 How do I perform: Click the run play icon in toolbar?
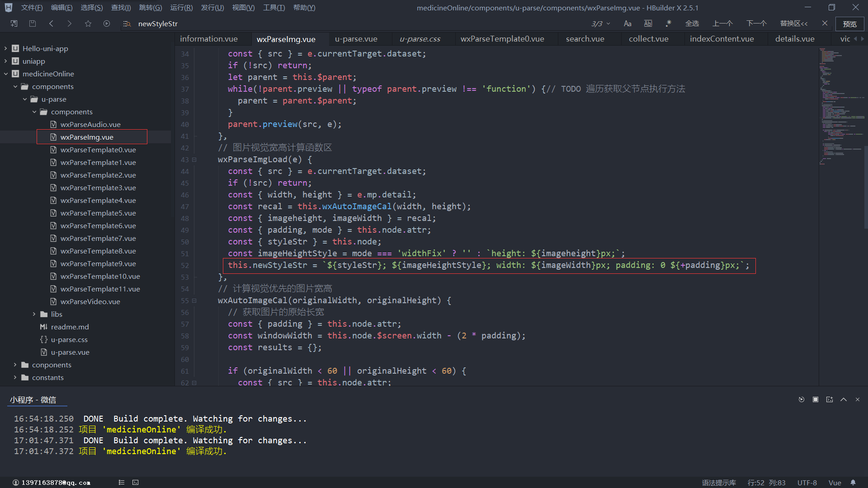[107, 23]
